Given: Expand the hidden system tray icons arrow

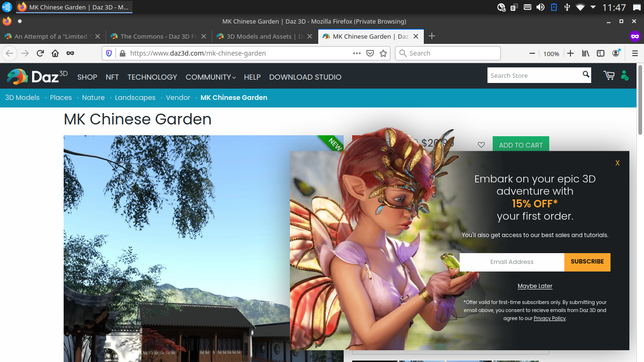Looking at the screenshot, I should tap(593, 7).
